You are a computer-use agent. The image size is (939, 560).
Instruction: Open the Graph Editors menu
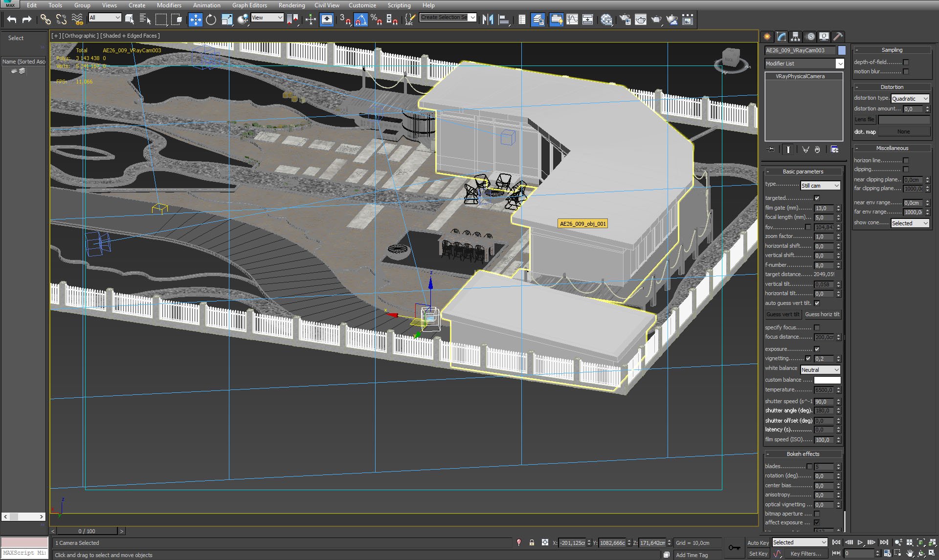[x=249, y=5]
